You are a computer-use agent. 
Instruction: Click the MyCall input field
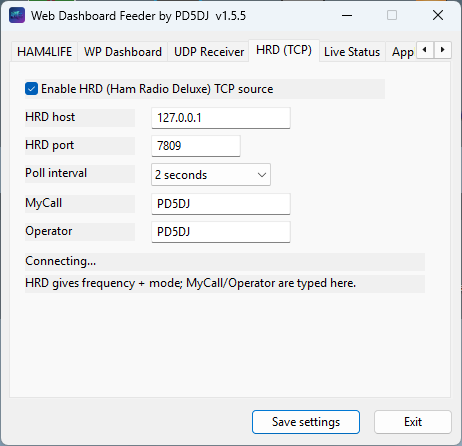click(221, 204)
